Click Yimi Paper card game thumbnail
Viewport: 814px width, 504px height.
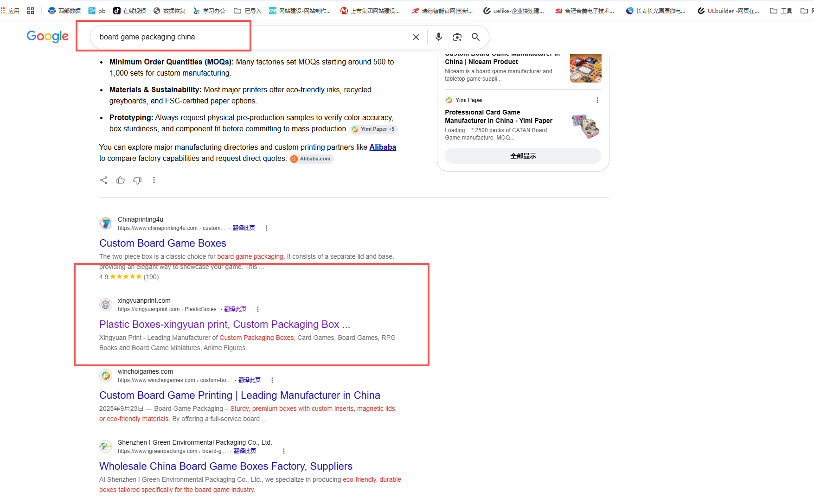[586, 126]
